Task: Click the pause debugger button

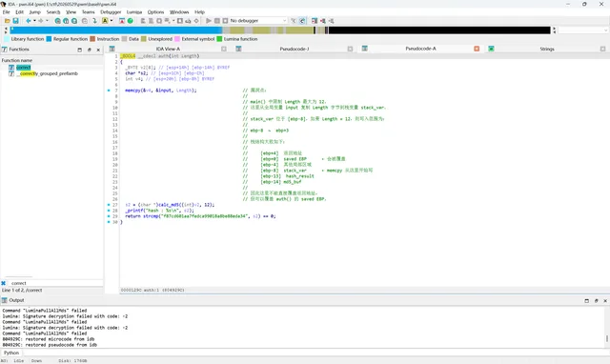Action: [217, 21]
